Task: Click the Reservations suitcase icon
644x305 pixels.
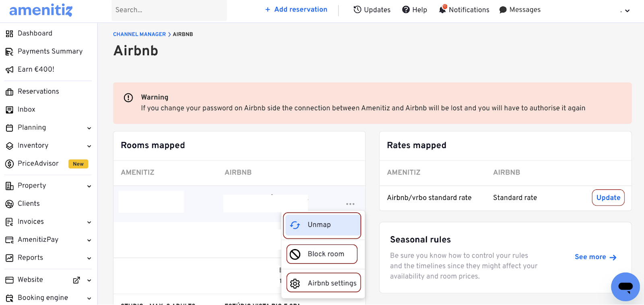Action: pos(9,92)
